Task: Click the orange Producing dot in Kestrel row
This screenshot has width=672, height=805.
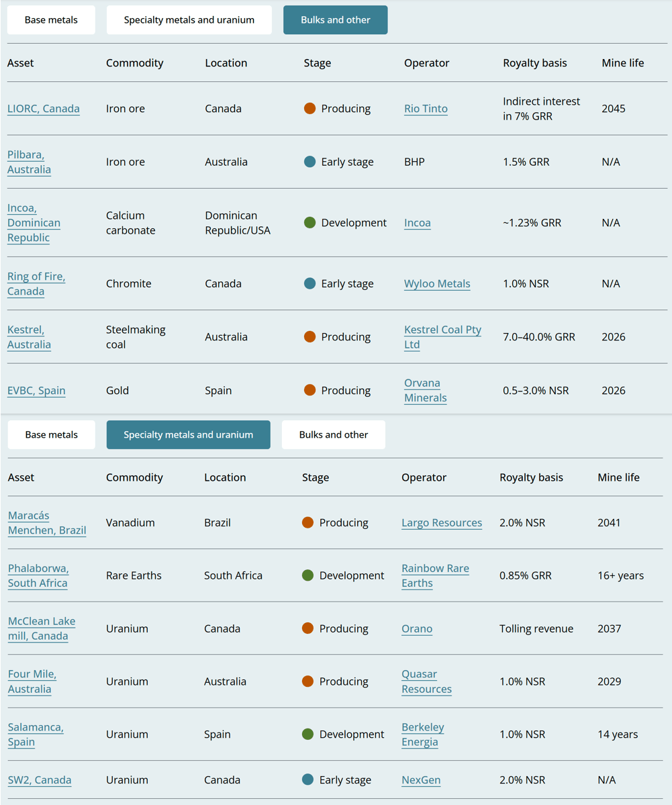Action: click(309, 337)
